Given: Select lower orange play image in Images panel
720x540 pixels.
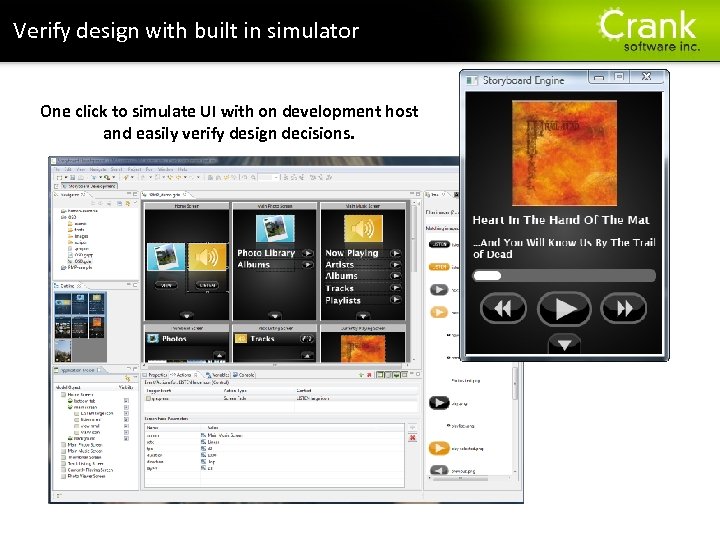Looking at the screenshot, I should [439, 448].
